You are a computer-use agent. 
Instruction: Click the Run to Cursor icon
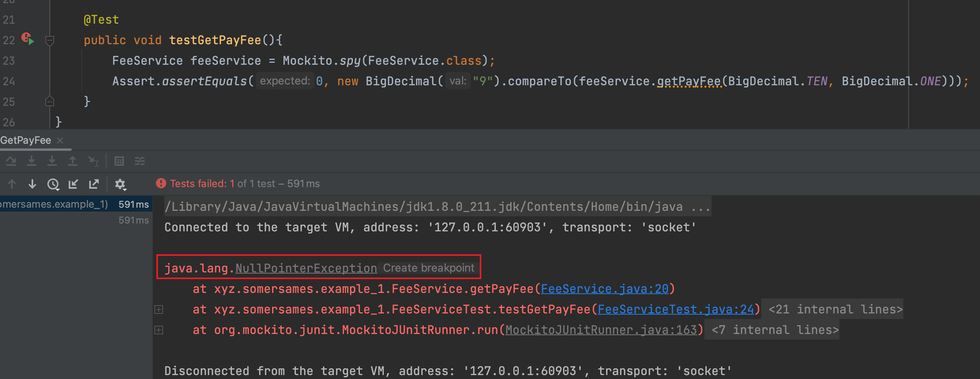pyautogui.click(x=94, y=161)
